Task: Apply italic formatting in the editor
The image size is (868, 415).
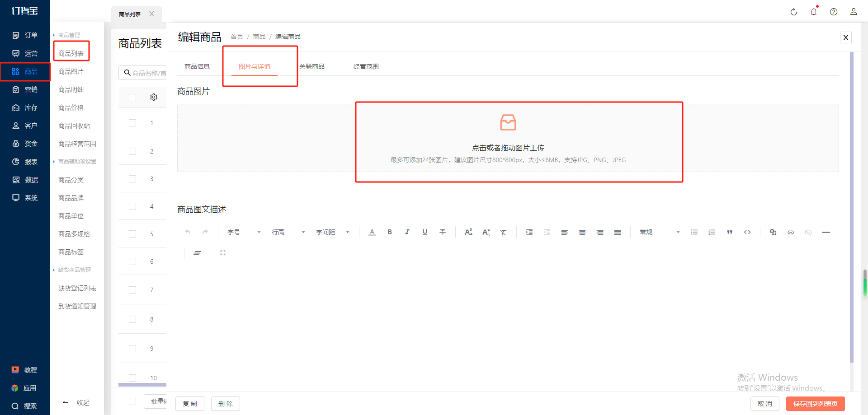Action: point(407,232)
